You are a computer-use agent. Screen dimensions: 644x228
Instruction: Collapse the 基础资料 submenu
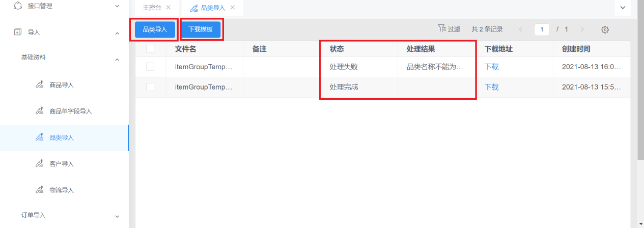tap(117, 60)
